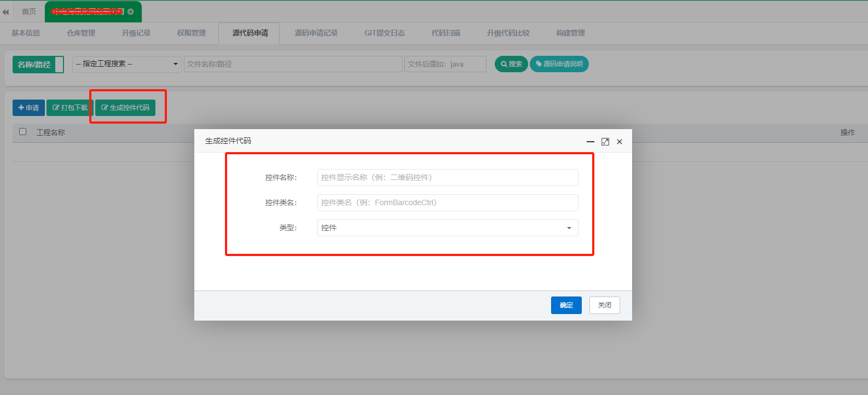Go to the 代码扫描 tab
Screen dimensions: 868x395
pos(446,33)
